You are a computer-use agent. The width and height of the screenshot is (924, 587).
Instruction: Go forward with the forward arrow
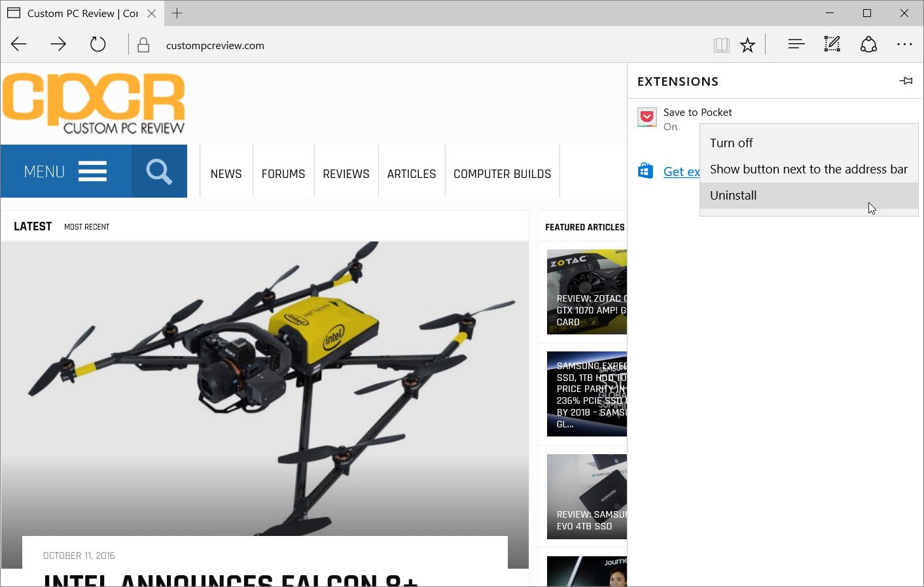(x=58, y=44)
